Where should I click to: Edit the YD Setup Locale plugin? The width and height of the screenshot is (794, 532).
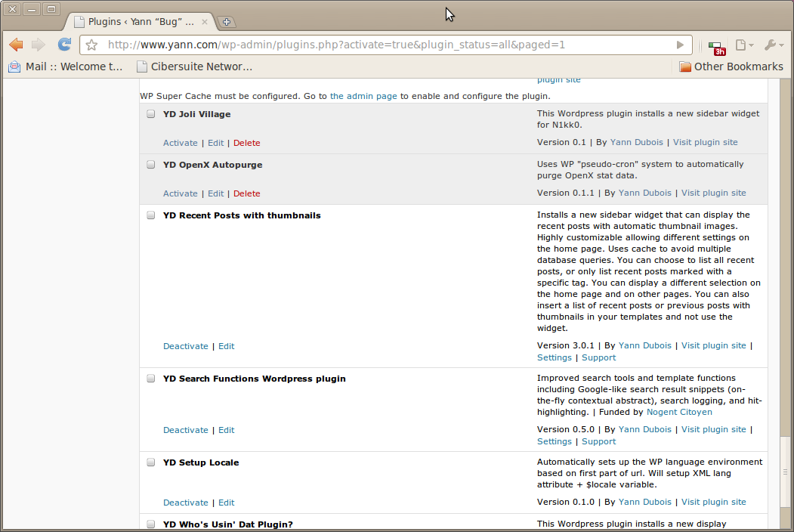click(x=227, y=503)
